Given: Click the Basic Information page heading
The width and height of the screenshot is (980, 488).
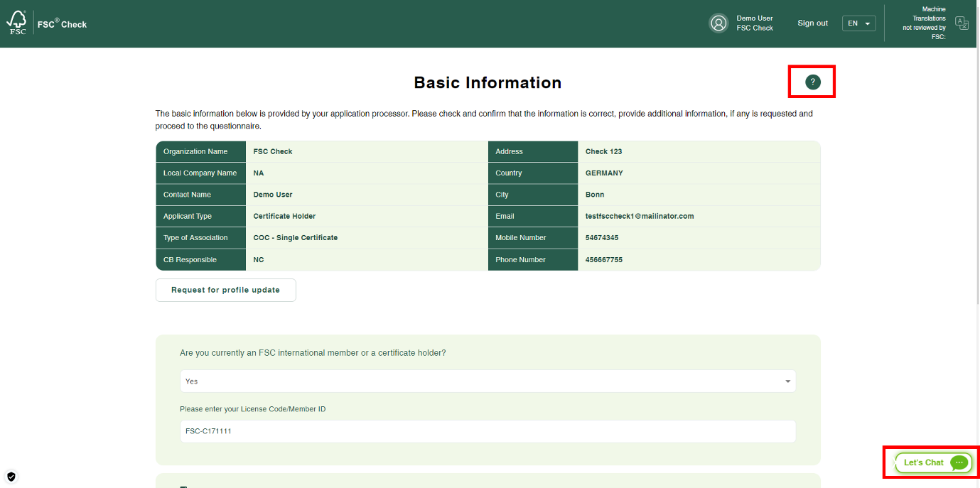Looking at the screenshot, I should pos(488,83).
